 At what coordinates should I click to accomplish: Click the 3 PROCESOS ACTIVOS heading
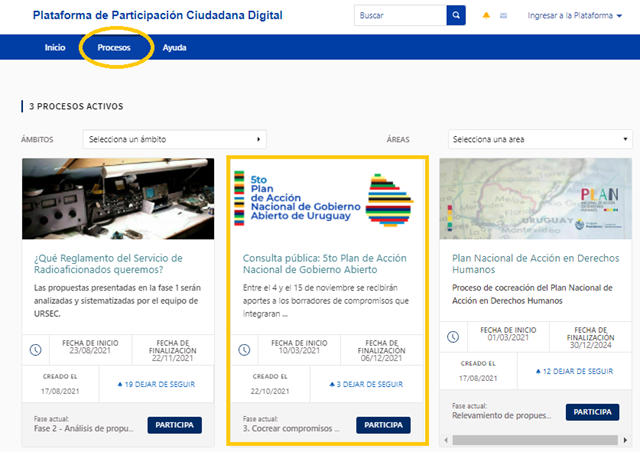(x=76, y=107)
